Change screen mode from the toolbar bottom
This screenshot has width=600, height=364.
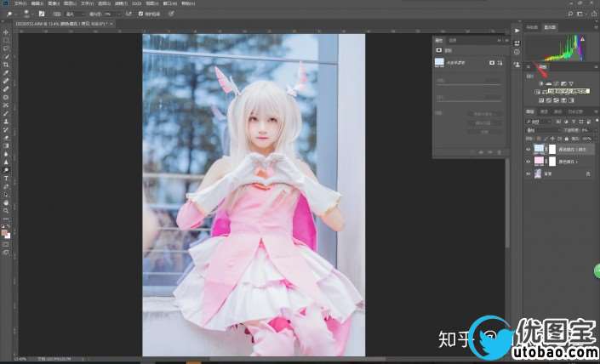click(x=6, y=253)
